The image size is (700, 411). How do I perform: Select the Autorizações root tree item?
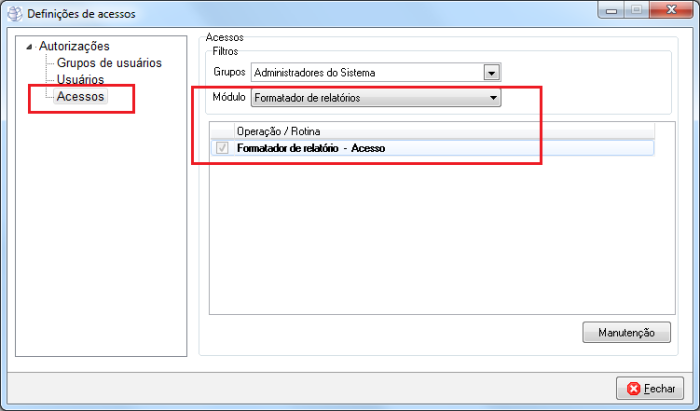(x=74, y=46)
